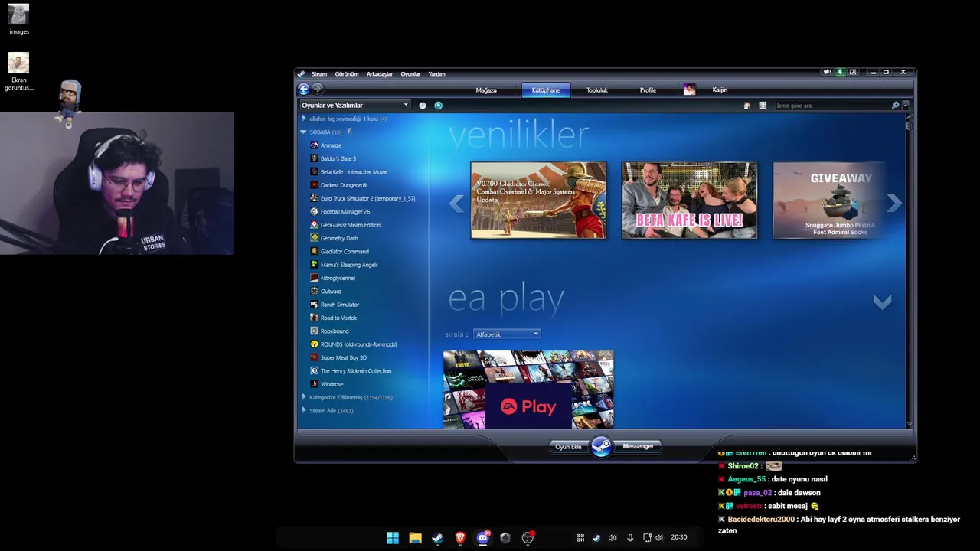Click the round Steam logo button at bottom

pos(601,446)
